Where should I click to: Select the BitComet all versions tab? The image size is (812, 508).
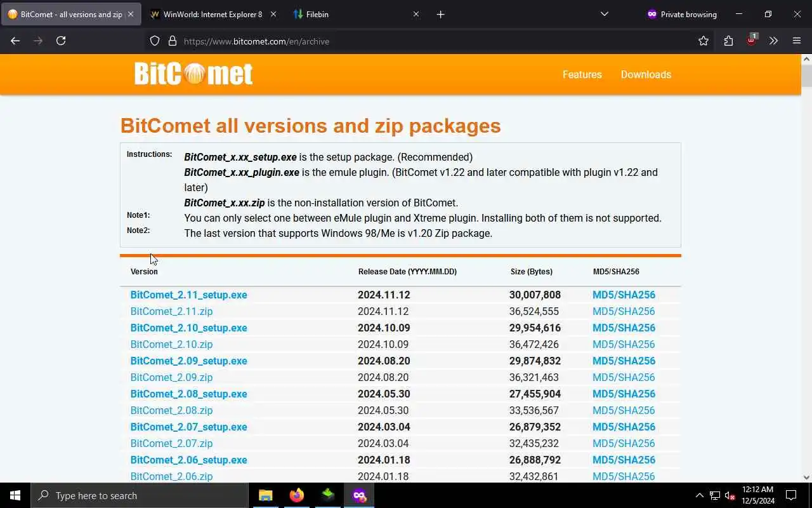pyautogui.click(x=71, y=14)
